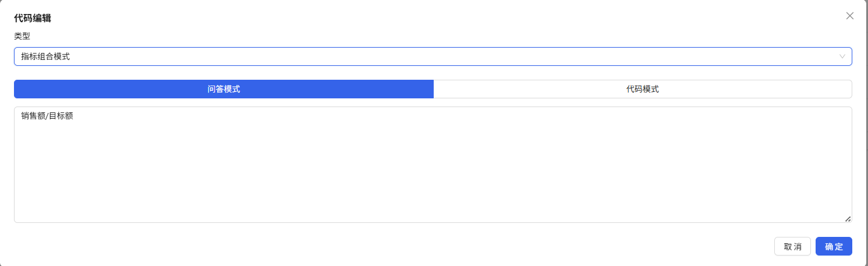Switch to the 代码模式 tab
Viewport: 868px width, 266px height.
tap(642, 89)
